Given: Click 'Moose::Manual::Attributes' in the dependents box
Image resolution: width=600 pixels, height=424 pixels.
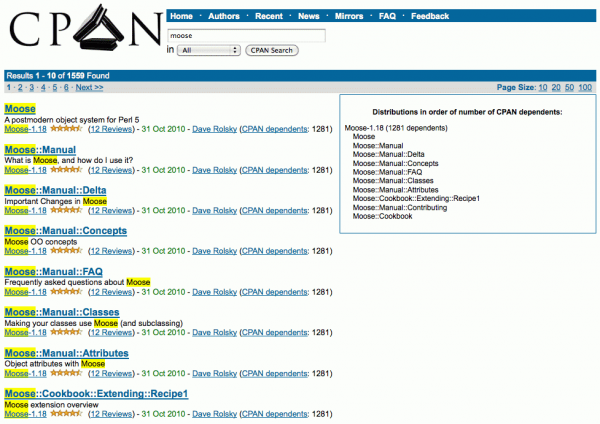Looking at the screenshot, I should 395,190.
